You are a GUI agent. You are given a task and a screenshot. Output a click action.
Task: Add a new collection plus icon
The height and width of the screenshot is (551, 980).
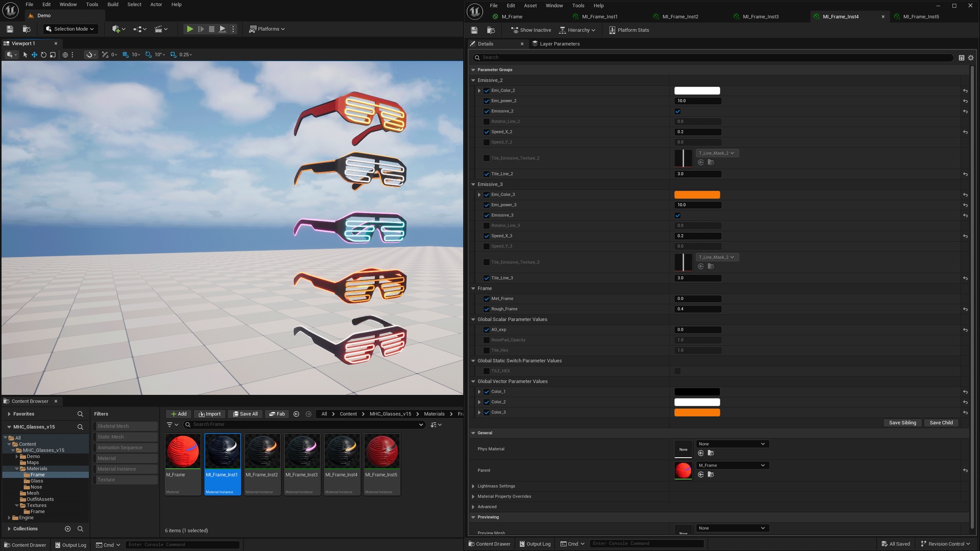click(x=67, y=529)
